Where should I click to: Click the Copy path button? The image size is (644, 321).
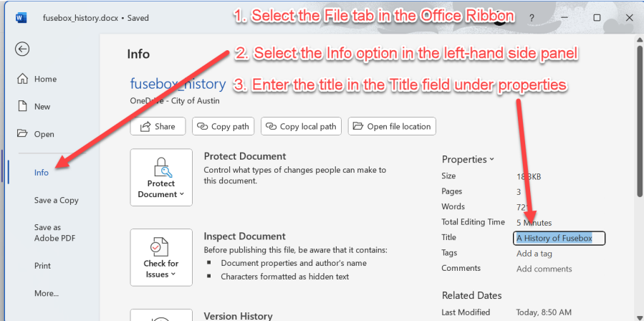coord(223,127)
